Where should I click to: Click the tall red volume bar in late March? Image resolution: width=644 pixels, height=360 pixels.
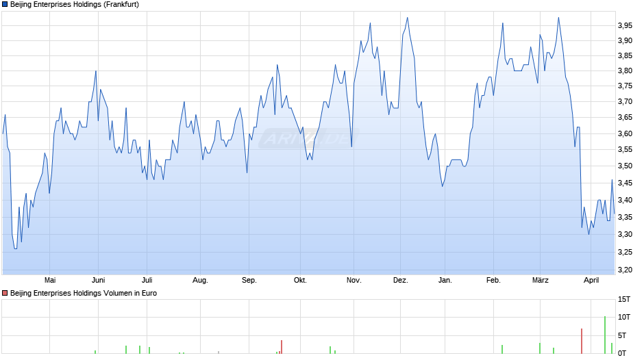pos(582,341)
